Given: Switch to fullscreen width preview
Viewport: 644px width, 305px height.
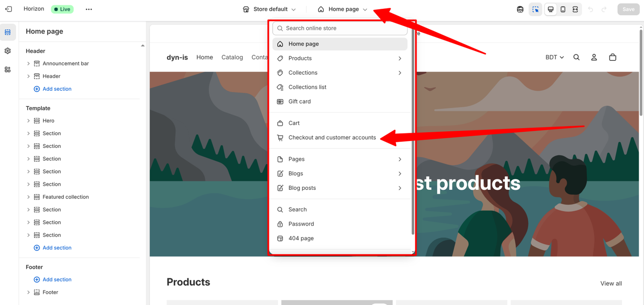Looking at the screenshot, I should tap(575, 9).
